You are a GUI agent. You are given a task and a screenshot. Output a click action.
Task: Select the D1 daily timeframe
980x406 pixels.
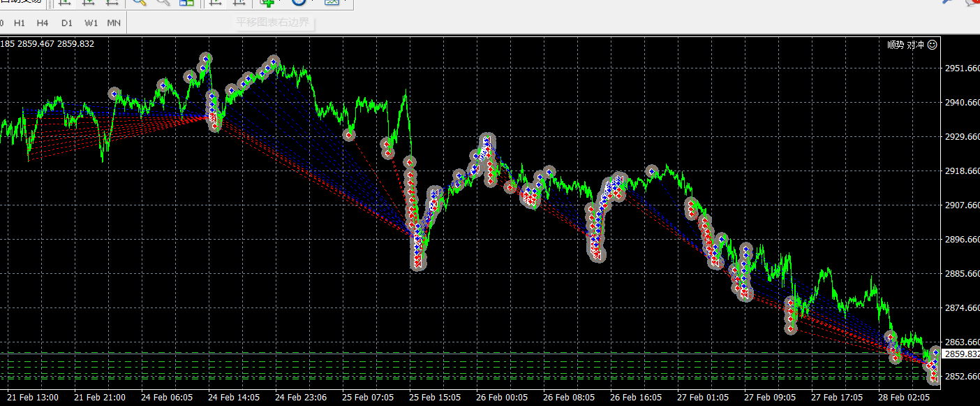(x=66, y=23)
